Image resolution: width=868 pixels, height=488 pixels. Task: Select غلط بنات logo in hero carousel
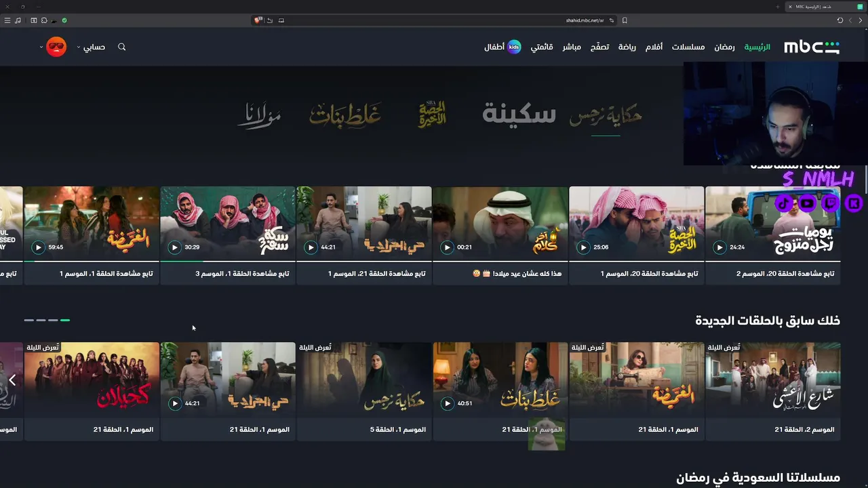[345, 115]
